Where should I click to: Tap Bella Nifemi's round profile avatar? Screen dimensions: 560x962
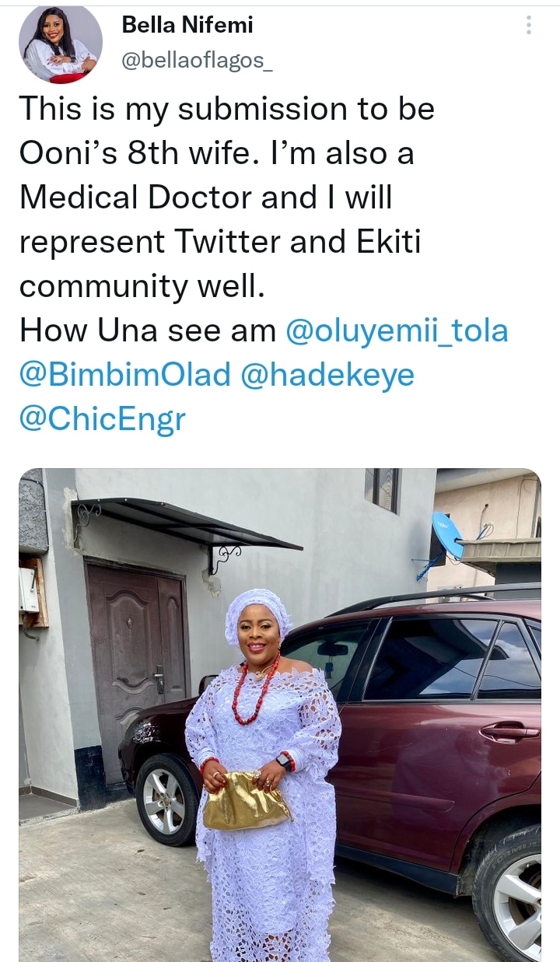[61, 45]
